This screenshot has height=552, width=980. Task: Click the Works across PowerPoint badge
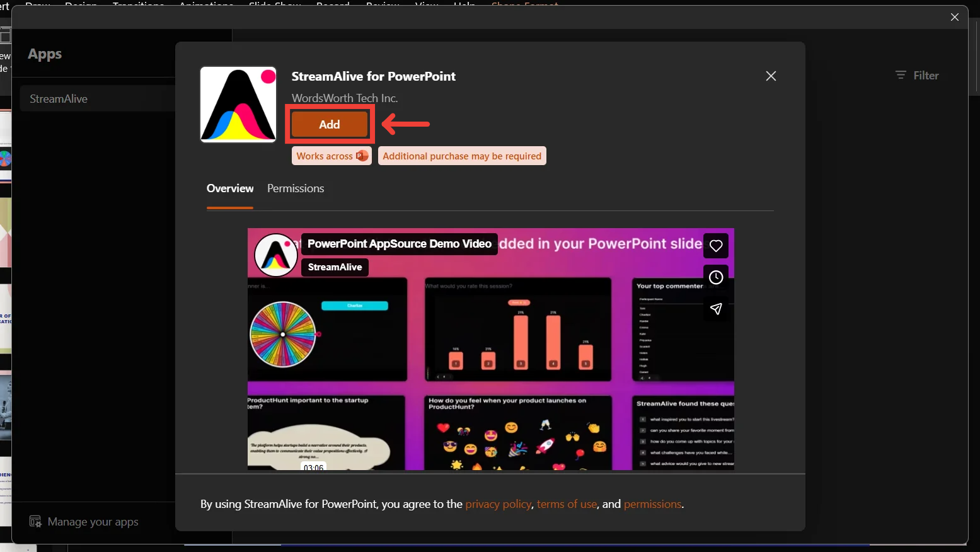(331, 156)
